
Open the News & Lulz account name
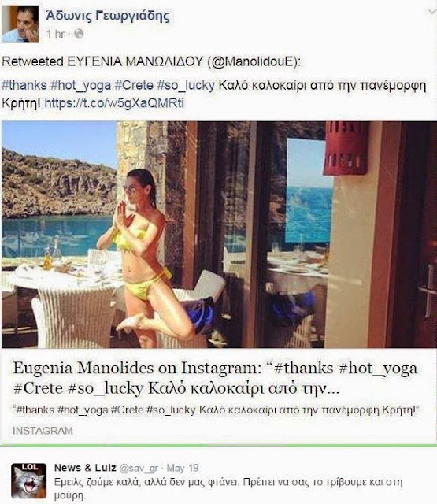coord(85,468)
